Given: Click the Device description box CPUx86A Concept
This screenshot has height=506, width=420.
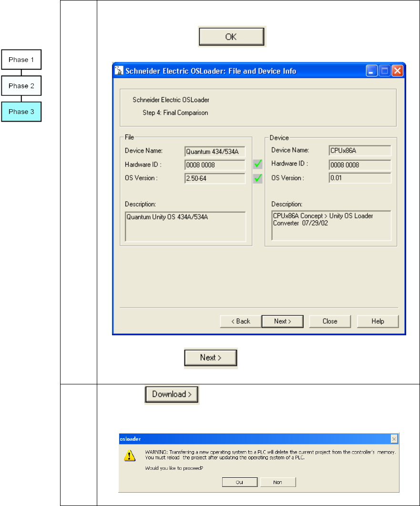Looking at the screenshot, I should 331,225.
